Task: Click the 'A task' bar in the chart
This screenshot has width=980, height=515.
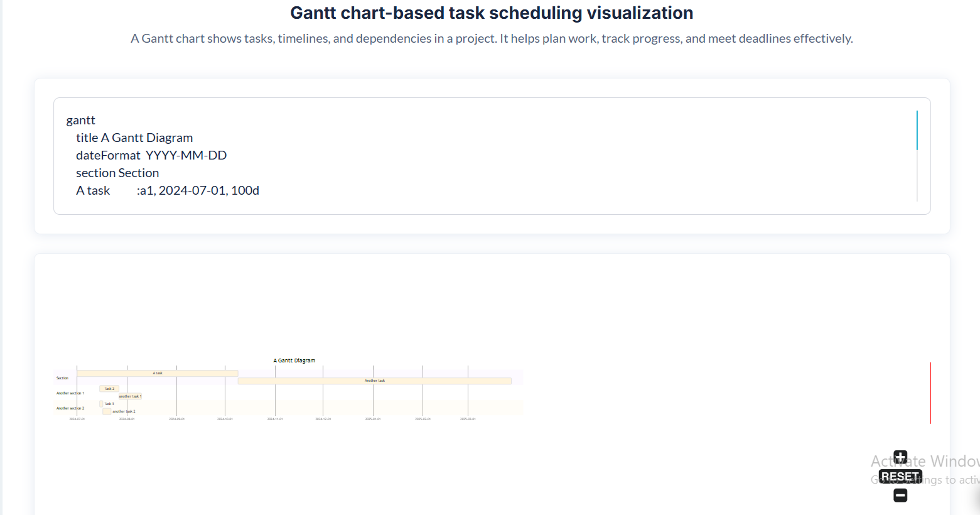Action: (x=157, y=373)
